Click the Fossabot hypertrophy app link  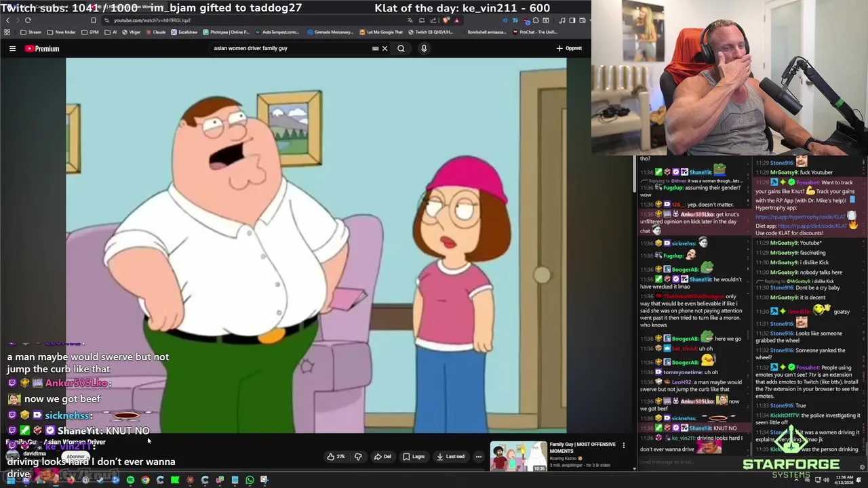tap(800, 216)
